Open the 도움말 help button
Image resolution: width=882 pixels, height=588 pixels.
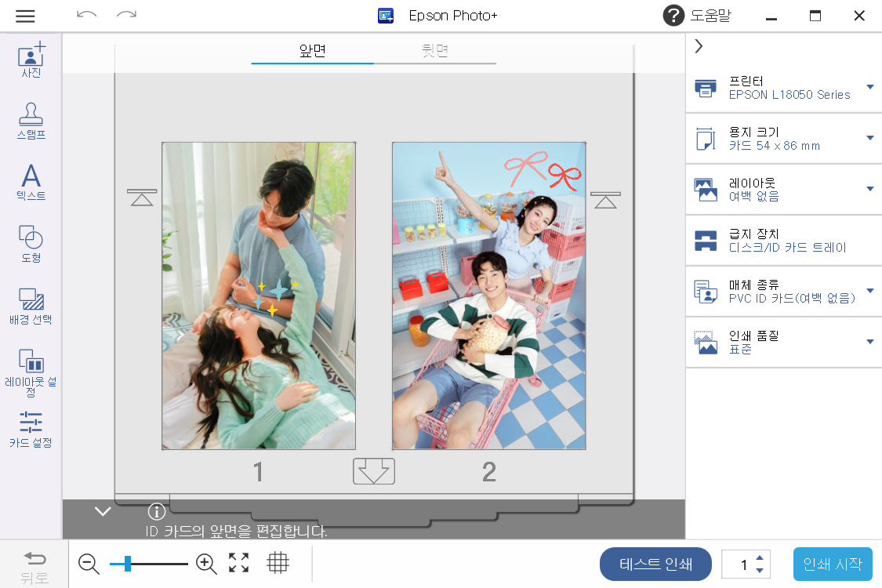(697, 16)
